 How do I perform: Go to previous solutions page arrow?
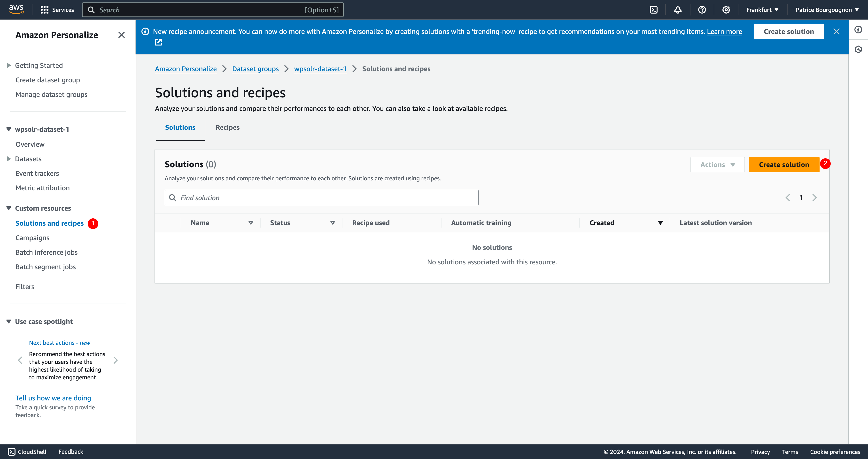pyautogui.click(x=788, y=198)
